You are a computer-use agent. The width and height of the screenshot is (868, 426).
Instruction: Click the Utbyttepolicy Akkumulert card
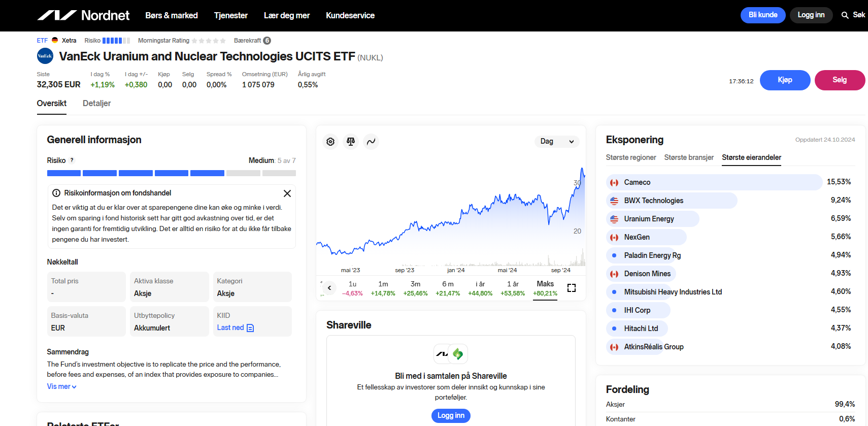click(x=170, y=321)
